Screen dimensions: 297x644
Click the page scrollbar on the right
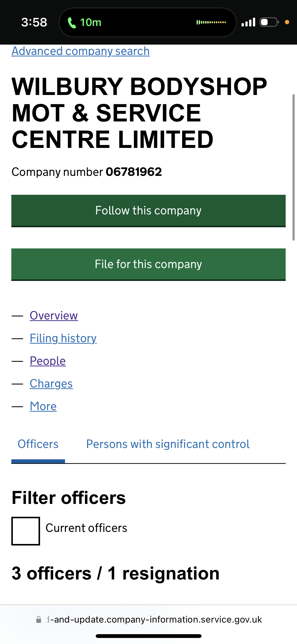coord(293,167)
